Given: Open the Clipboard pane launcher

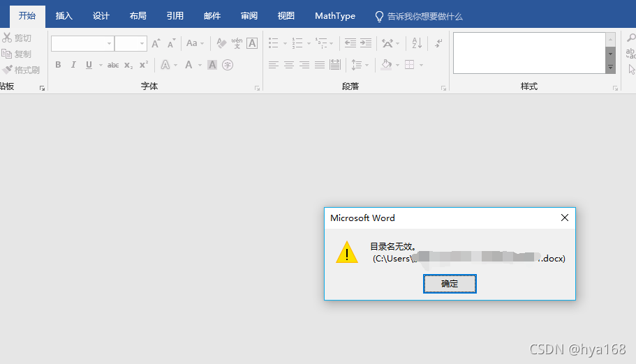Looking at the screenshot, I should [42, 88].
